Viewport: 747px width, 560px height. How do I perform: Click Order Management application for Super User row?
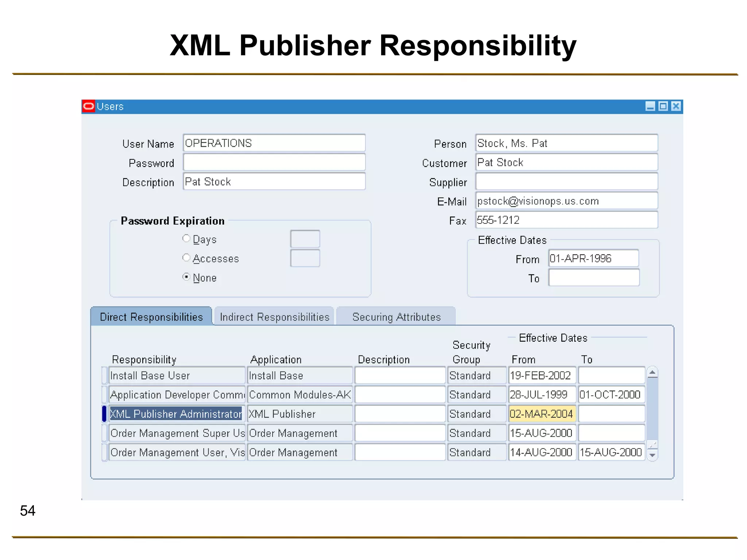300,433
